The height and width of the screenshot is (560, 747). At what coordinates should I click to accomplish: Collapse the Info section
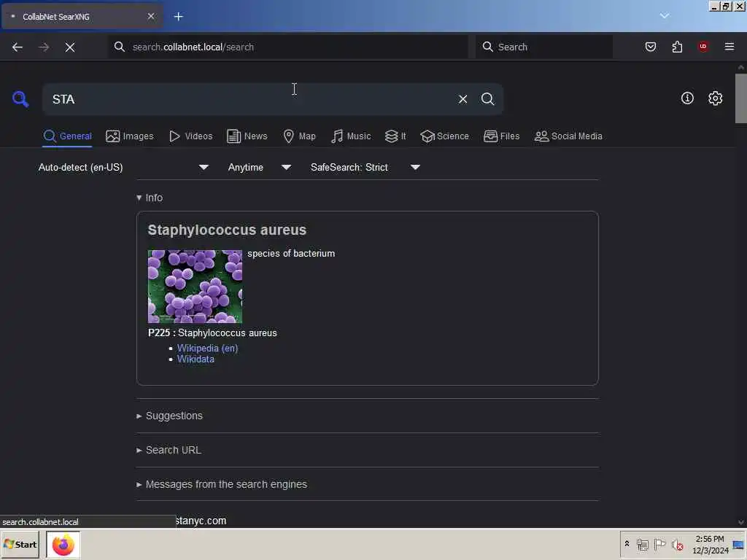[x=150, y=198]
